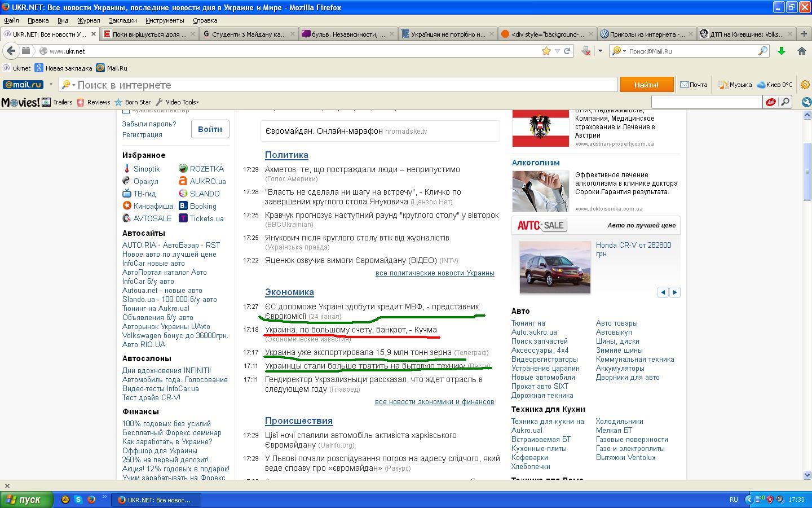Switch to the Приколы из интернета tab
Viewport: 812px width, 508px height.
(x=647, y=34)
